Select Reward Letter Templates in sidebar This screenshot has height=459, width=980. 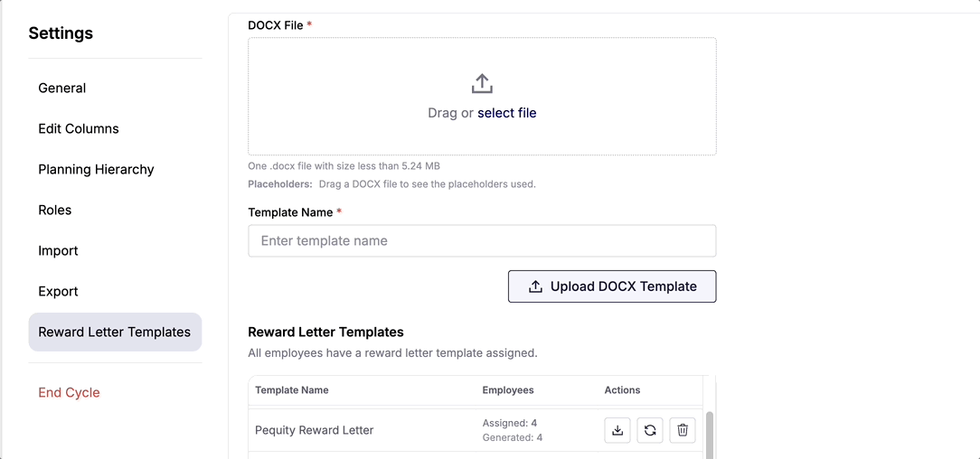pos(115,333)
